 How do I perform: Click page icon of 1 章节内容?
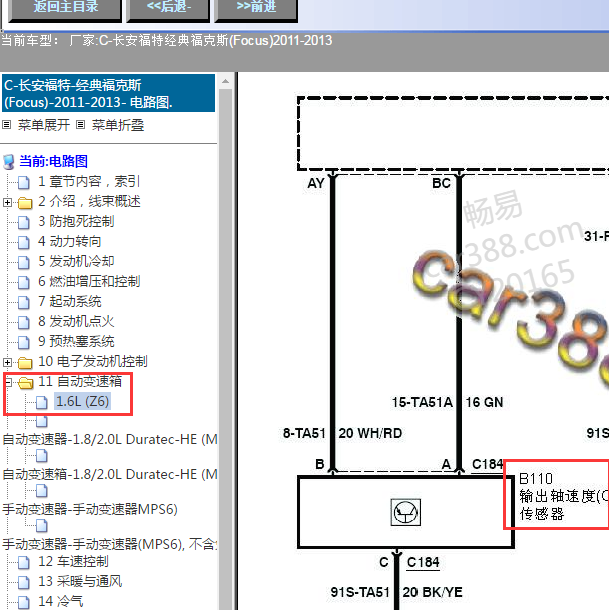24,182
